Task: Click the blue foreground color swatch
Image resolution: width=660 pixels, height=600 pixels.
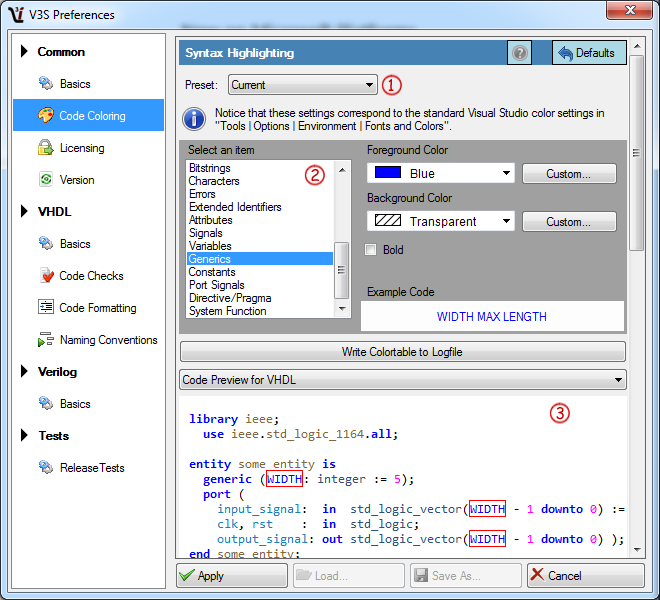Action: click(x=388, y=173)
